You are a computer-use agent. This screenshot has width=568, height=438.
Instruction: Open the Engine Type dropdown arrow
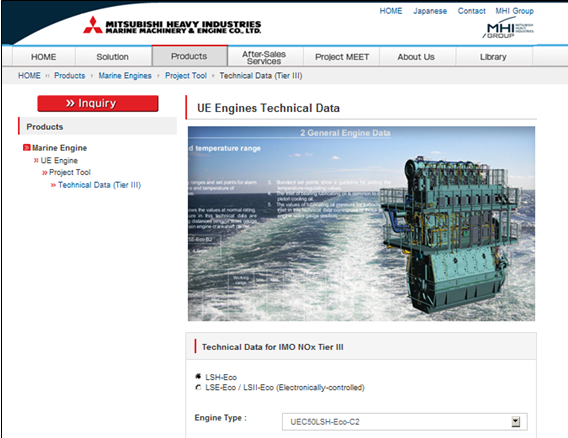coord(515,421)
